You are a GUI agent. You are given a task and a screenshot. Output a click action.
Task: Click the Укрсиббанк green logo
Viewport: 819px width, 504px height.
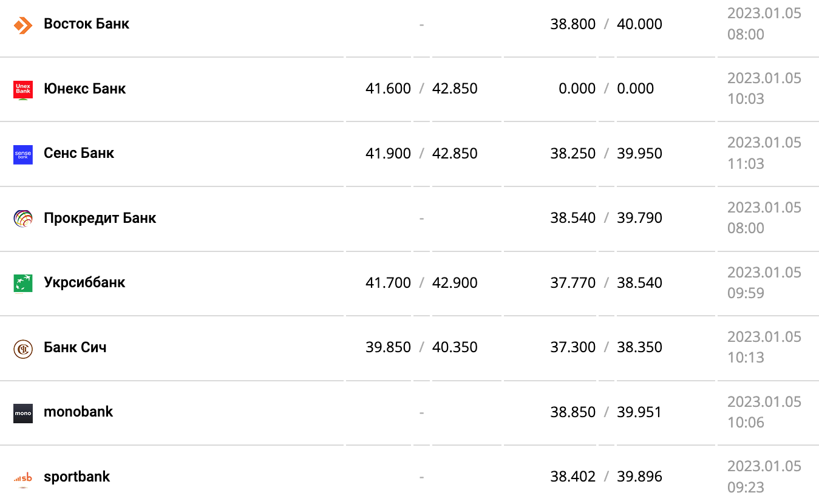pos(23,283)
